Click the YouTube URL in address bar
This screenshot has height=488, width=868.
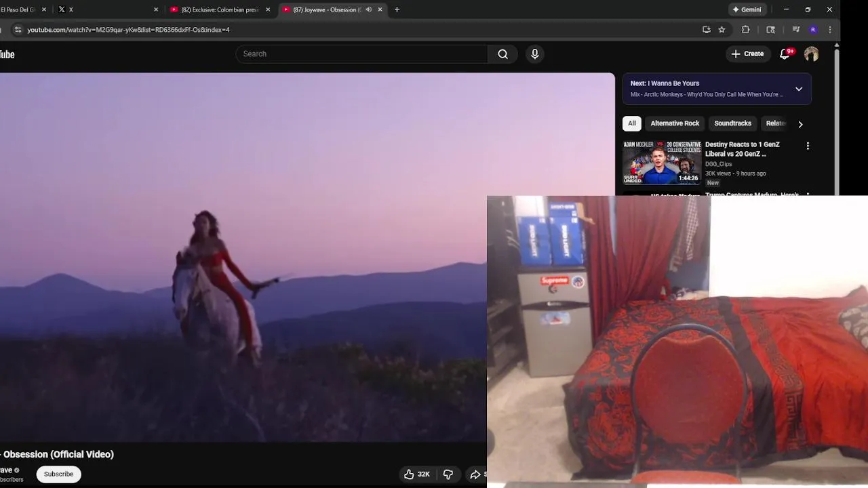128,30
